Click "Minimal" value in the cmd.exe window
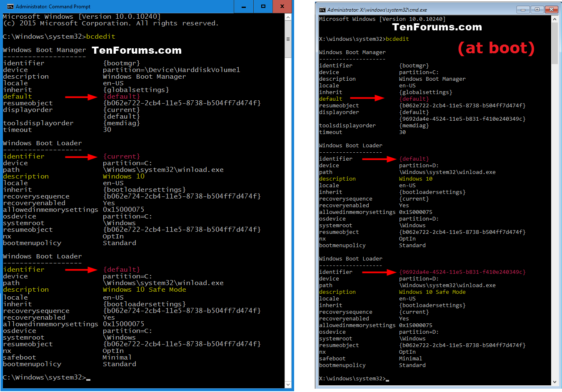Image resolution: width=562 pixels, height=392 pixels. (411, 359)
